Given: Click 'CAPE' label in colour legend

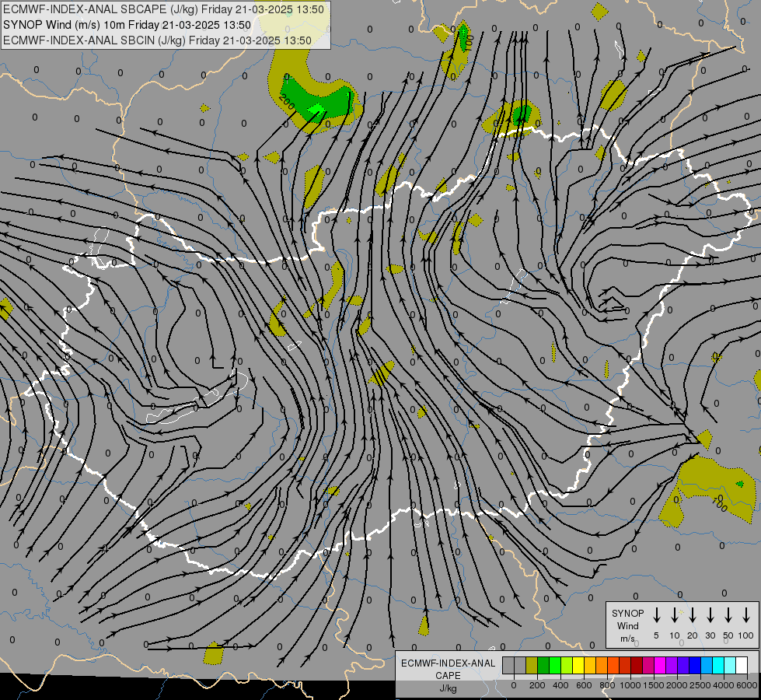Looking at the screenshot, I should coord(448,675).
